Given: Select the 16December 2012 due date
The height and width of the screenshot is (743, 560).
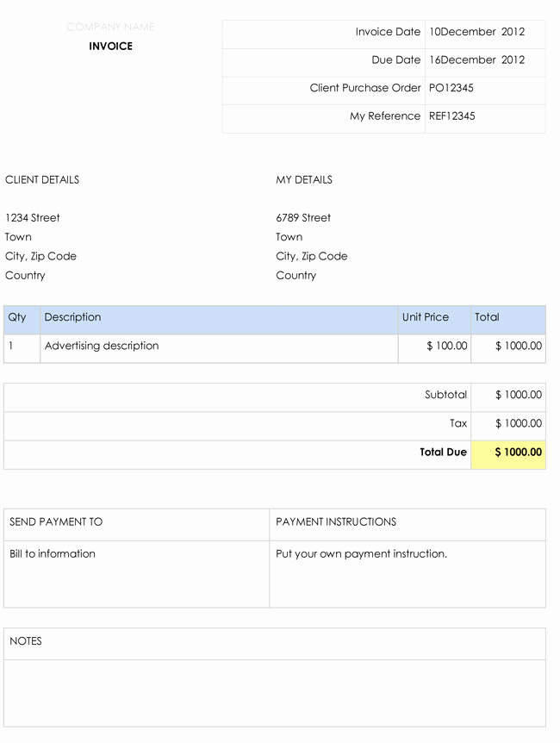Looking at the screenshot, I should point(476,59).
